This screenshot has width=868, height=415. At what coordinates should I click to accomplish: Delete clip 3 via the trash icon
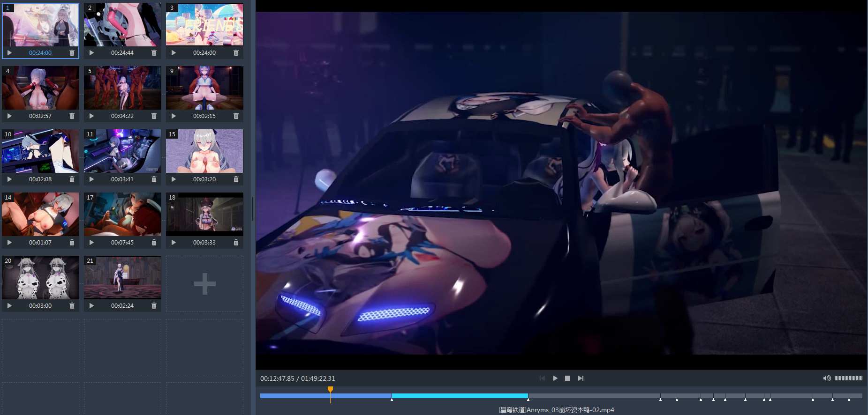click(x=236, y=53)
